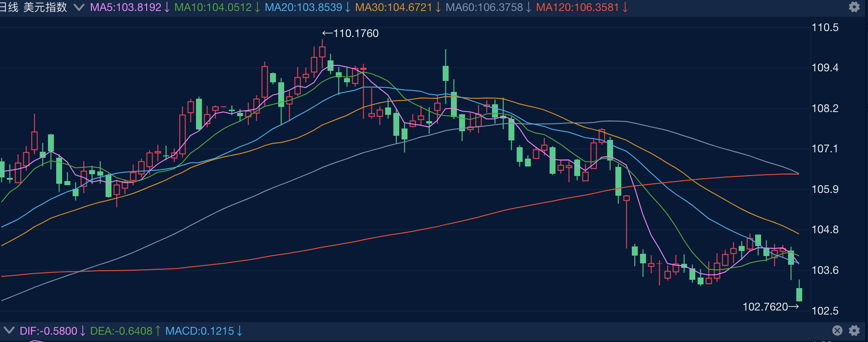Open the MACD indicator settings gear

click(x=854, y=331)
